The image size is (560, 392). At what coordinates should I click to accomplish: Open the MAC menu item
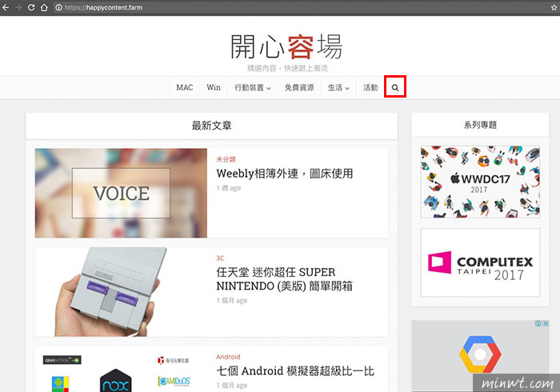[x=185, y=87]
